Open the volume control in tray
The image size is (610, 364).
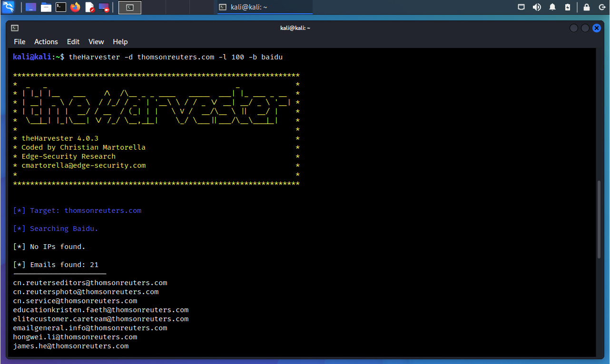point(537,7)
